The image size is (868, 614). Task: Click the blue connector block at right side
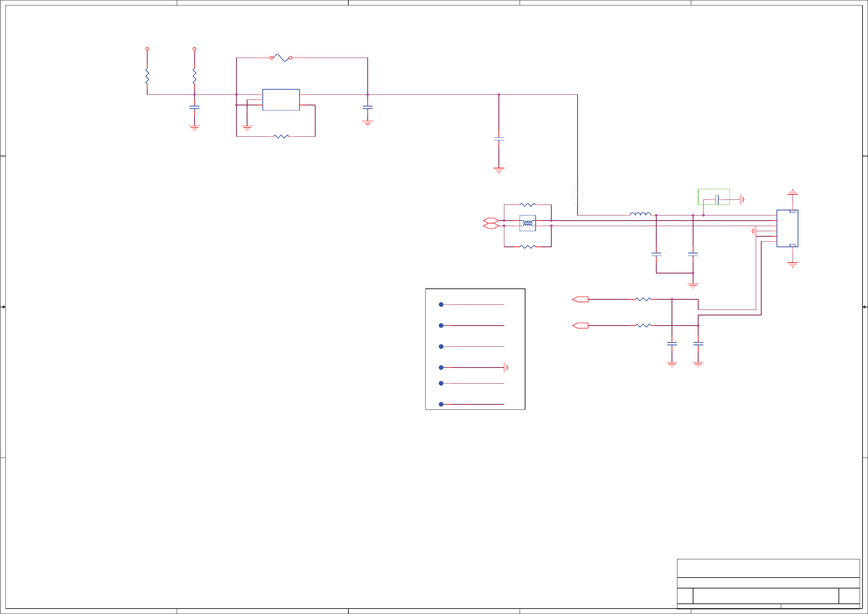coord(787,229)
